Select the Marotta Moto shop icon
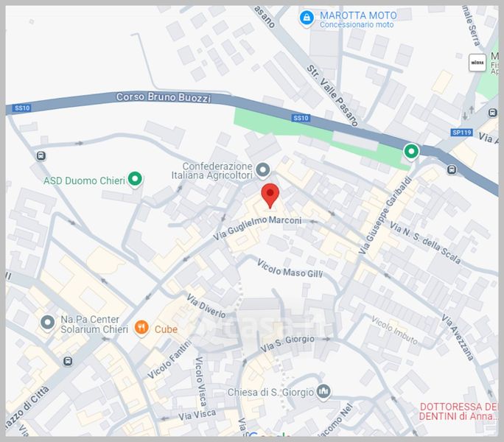The width and height of the screenshot is (504, 442). tap(307, 18)
